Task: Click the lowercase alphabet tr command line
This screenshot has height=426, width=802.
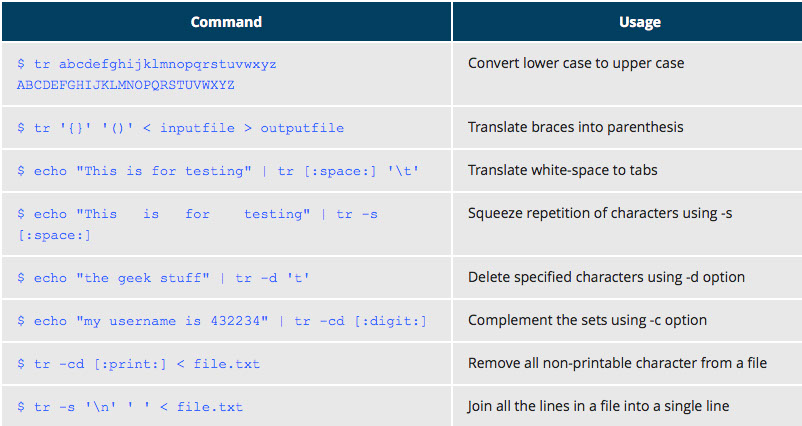Action: 147,64
